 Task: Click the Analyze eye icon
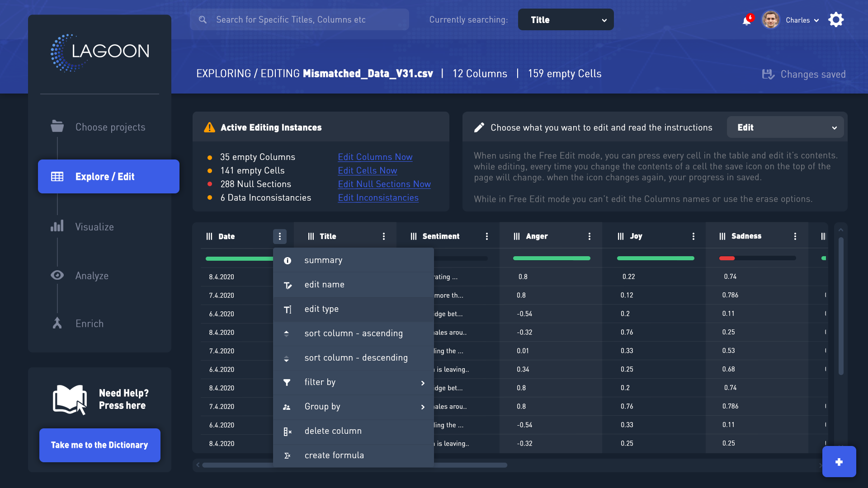click(57, 275)
